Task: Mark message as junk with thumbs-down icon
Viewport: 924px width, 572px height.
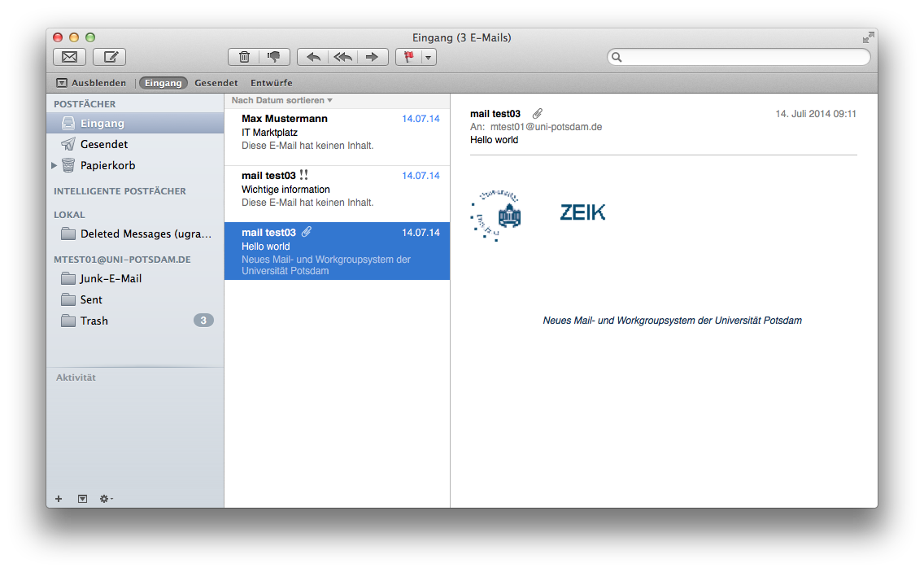Action: 273,57
